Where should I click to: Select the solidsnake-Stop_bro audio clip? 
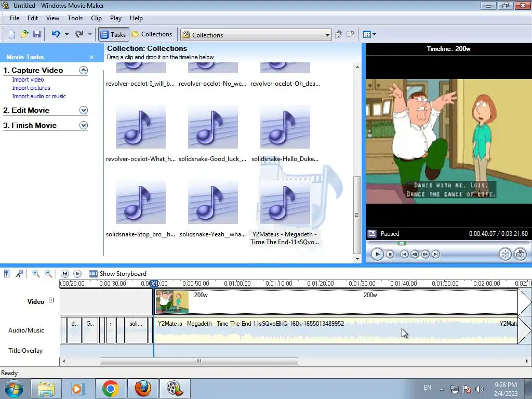point(141,209)
